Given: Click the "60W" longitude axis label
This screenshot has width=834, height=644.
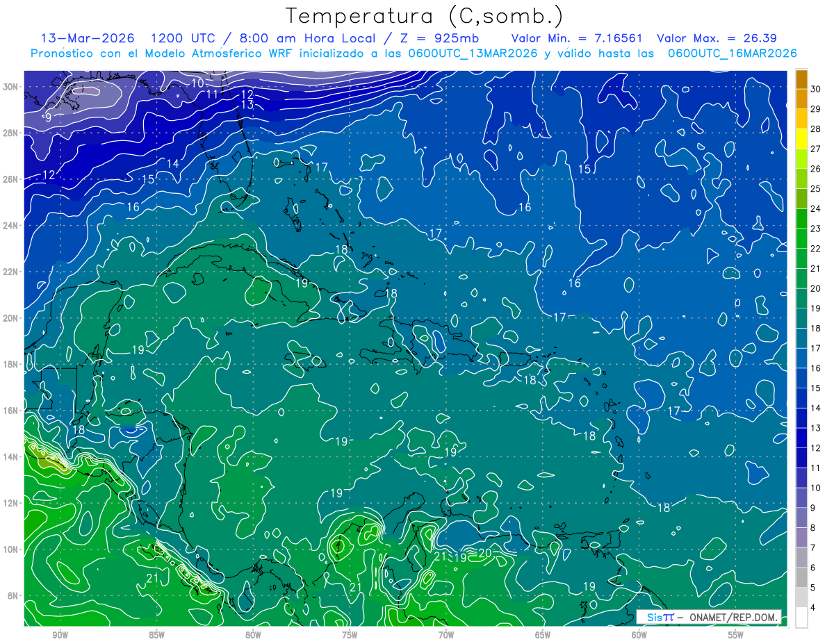Looking at the screenshot, I should pos(639,635).
